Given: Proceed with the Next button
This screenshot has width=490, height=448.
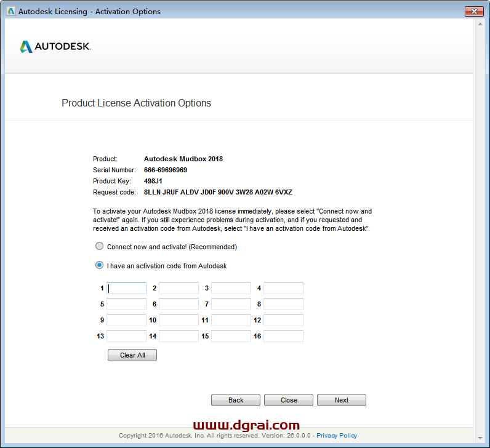Looking at the screenshot, I should click(x=342, y=400).
